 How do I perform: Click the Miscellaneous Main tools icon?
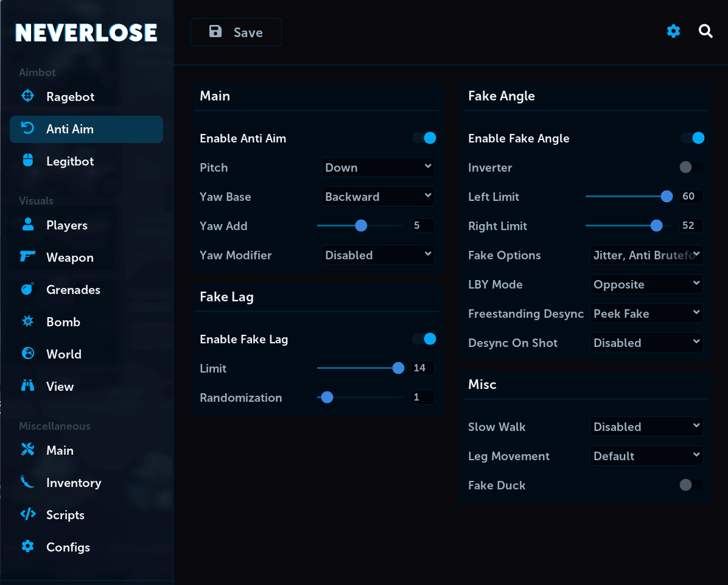[x=28, y=449]
